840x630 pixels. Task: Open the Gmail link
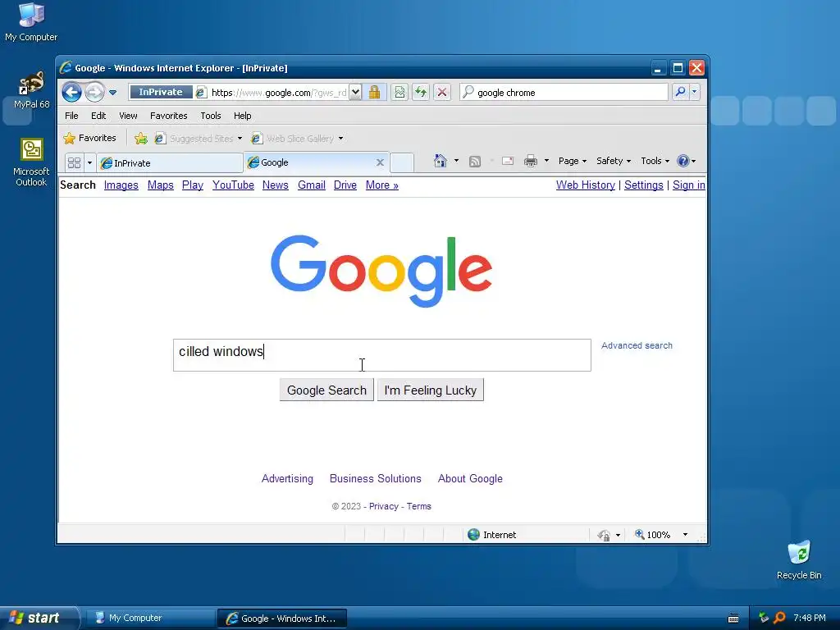[x=311, y=185]
